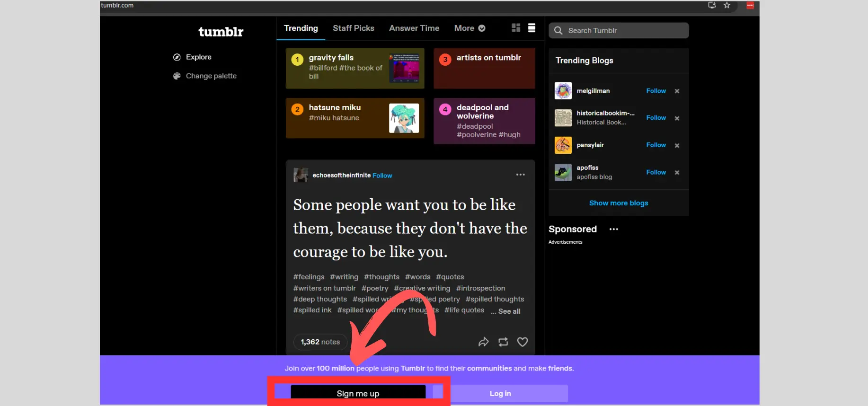View the 1,362 notes

pyautogui.click(x=320, y=342)
